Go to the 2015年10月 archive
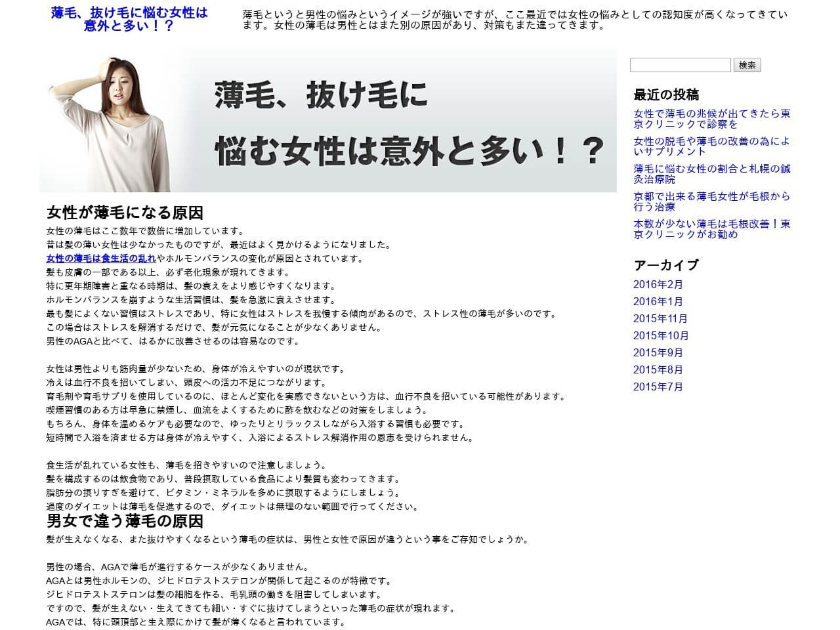This screenshot has height=630, width=840. click(x=660, y=336)
